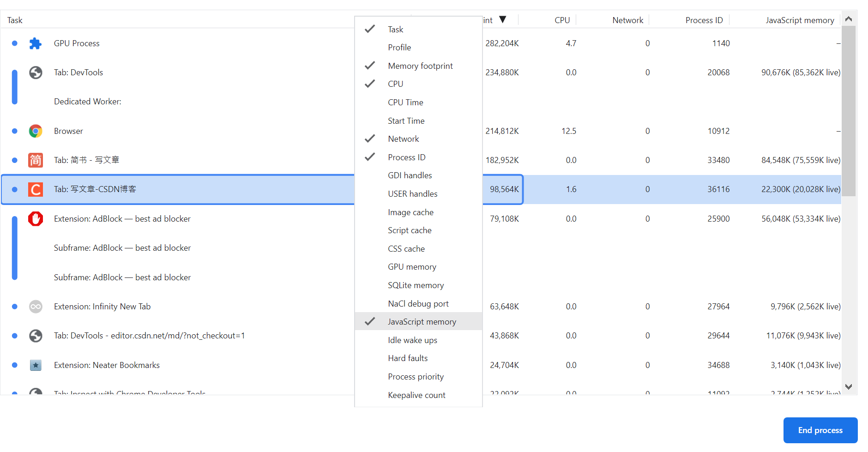Click the Infinity New Tab extension icon
The width and height of the screenshot is (868, 452).
pos(36,307)
